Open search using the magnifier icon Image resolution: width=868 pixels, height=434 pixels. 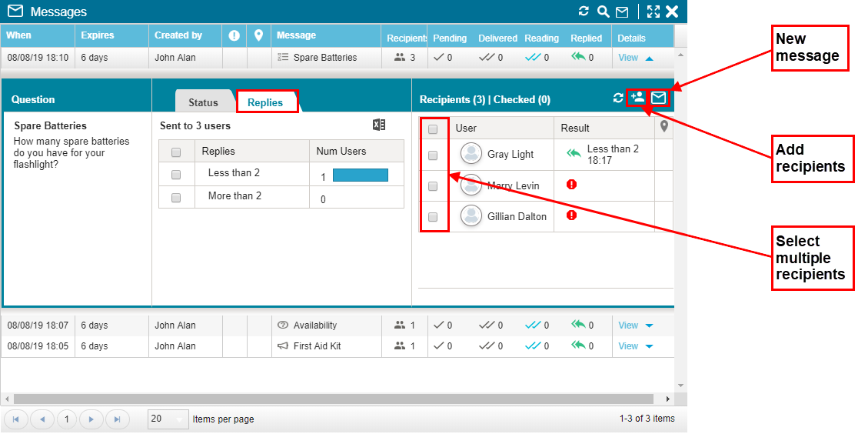point(603,12)
